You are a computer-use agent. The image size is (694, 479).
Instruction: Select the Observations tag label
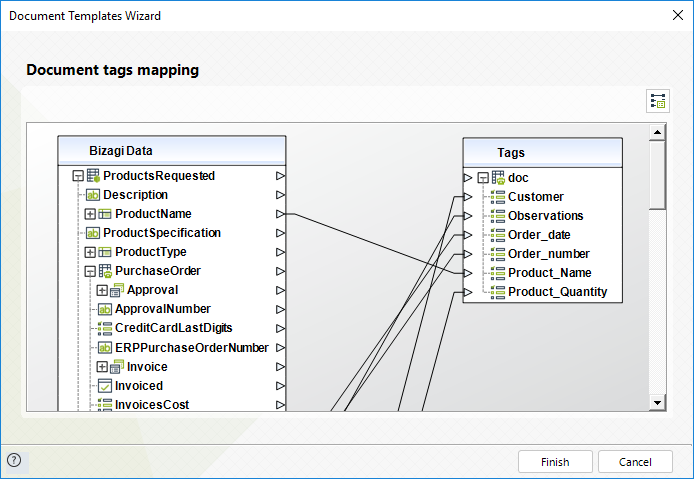545,216
